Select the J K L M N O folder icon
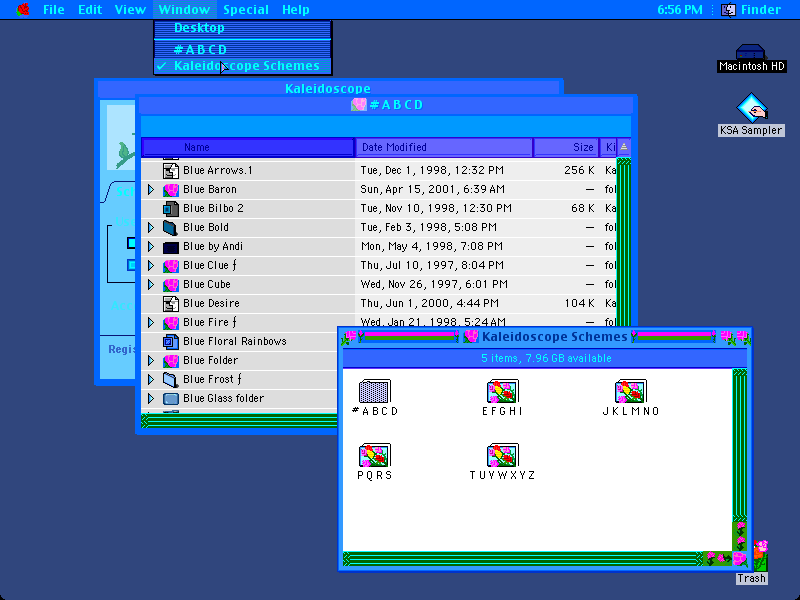 [631, 392]
